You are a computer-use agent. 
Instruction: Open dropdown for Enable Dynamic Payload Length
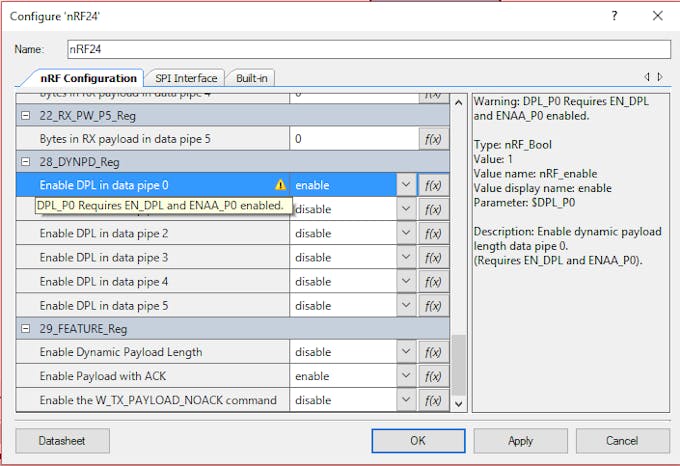[406, 352]
